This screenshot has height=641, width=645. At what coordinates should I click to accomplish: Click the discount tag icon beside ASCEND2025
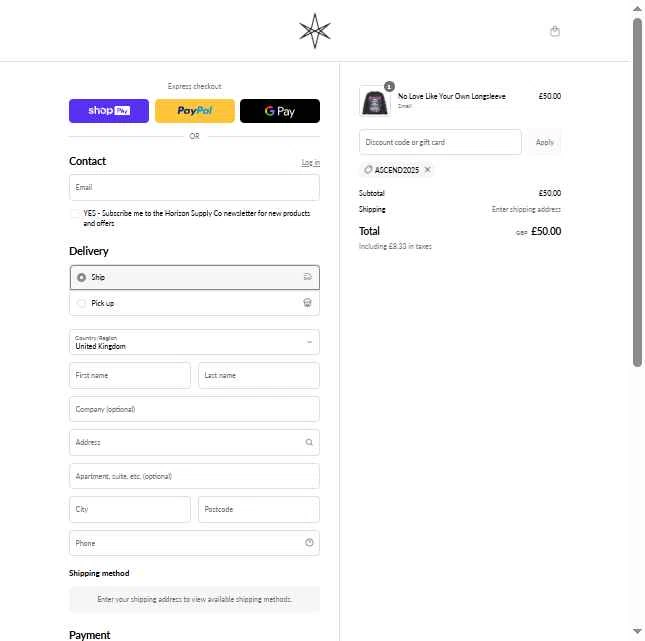(368, 170)
